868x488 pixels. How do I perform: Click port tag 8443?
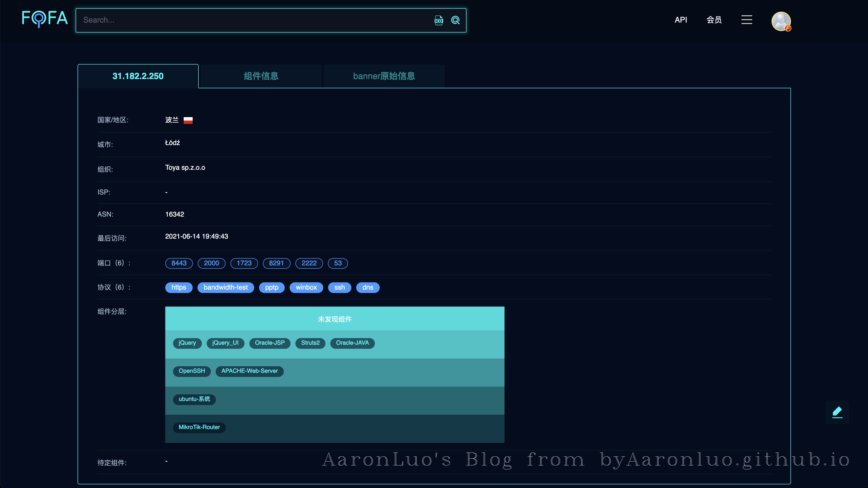click(179, 263)
